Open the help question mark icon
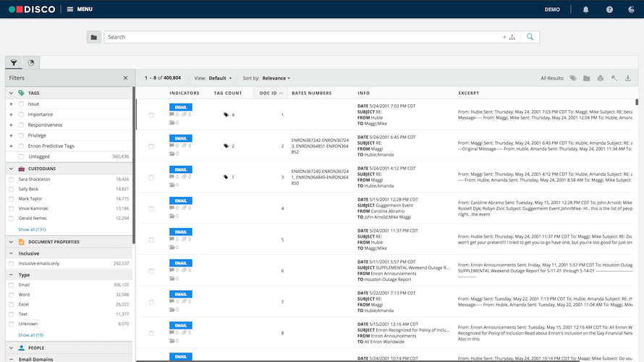The image size is (644, 362). click(x=609, y=9)
